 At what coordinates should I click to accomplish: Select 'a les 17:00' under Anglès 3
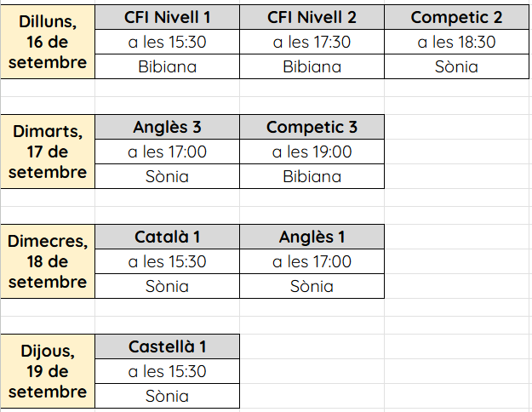pyautogui.click(x=167, y=152)
